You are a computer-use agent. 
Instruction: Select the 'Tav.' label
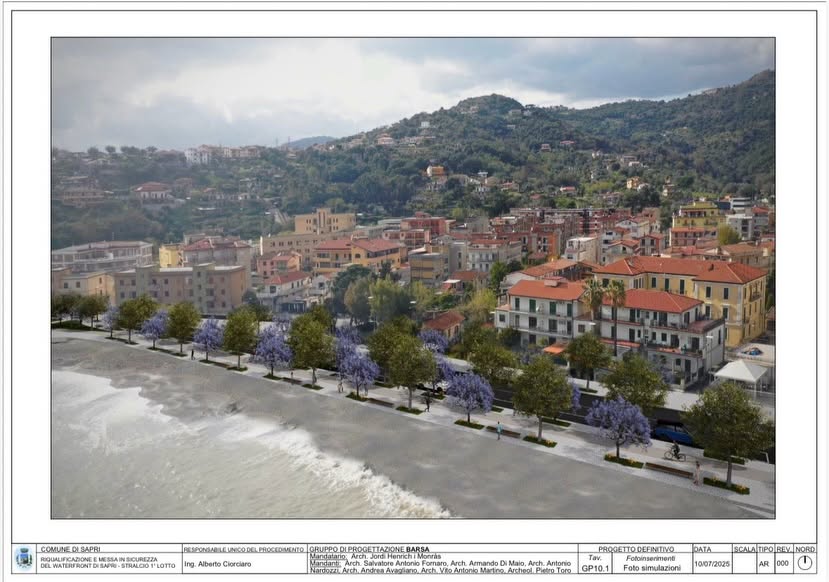pos(595,558)
